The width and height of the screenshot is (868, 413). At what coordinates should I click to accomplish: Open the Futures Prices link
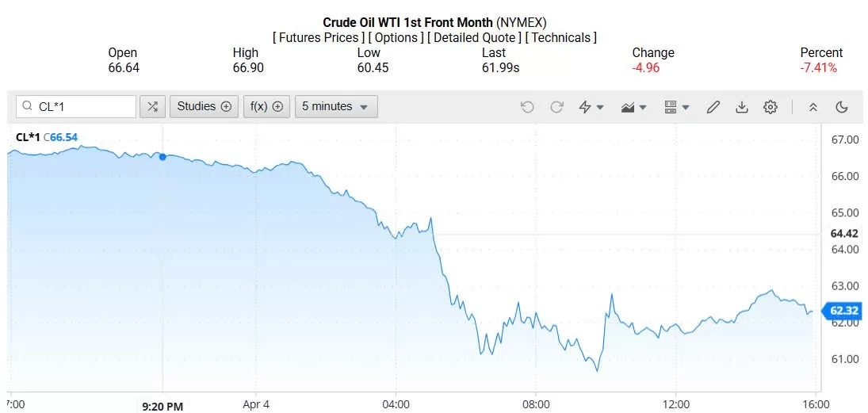319,37
